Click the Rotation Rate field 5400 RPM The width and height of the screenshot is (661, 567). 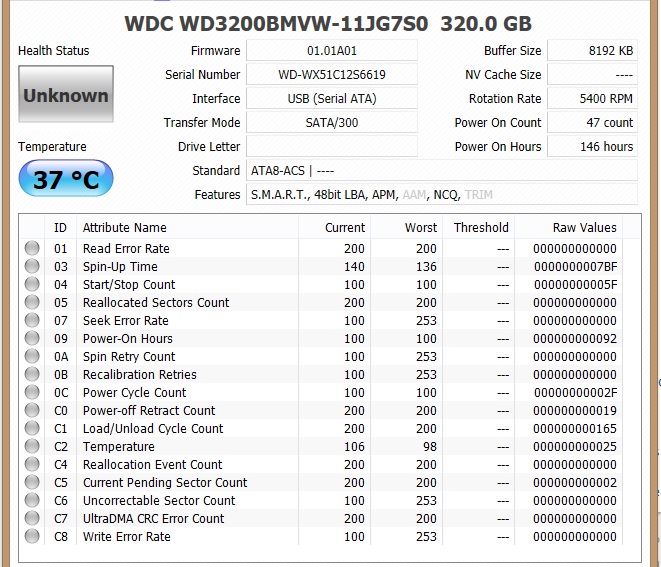click(592, 99)
